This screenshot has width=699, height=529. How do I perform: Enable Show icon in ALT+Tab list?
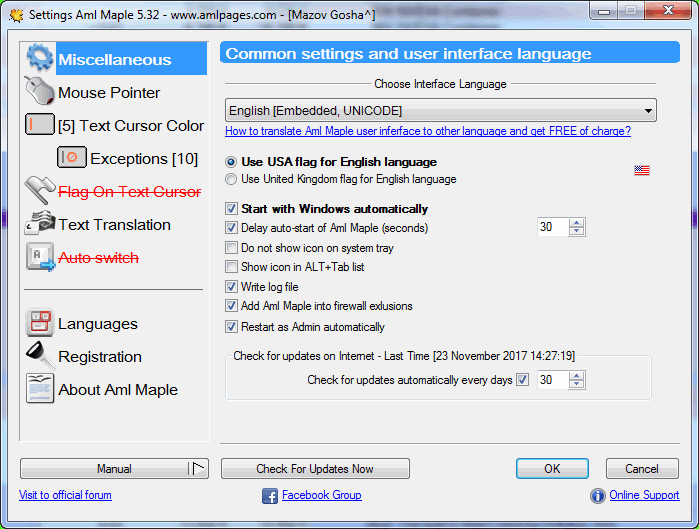click(x=231, y=267)
